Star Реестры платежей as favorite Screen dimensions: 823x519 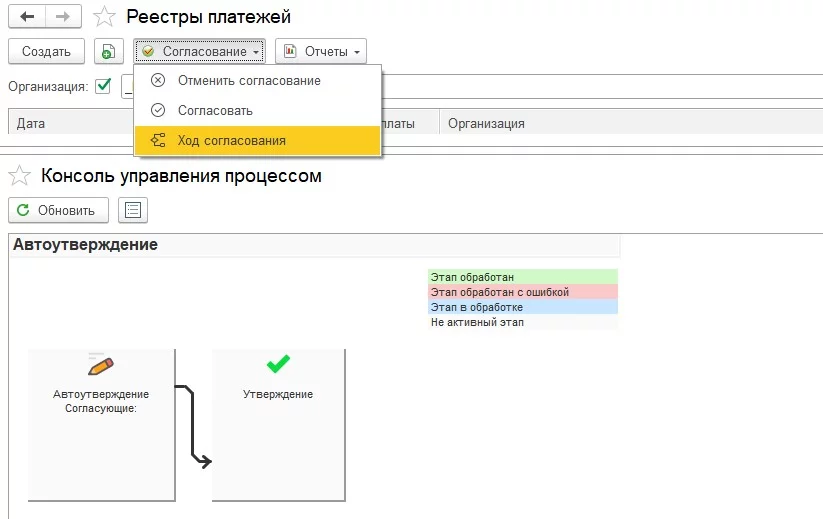coord(103,17)
